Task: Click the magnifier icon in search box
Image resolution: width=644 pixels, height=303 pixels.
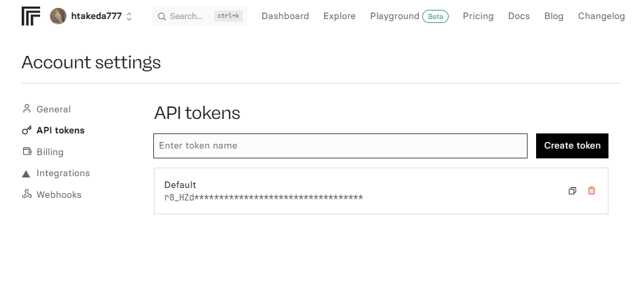Action: 162,16
